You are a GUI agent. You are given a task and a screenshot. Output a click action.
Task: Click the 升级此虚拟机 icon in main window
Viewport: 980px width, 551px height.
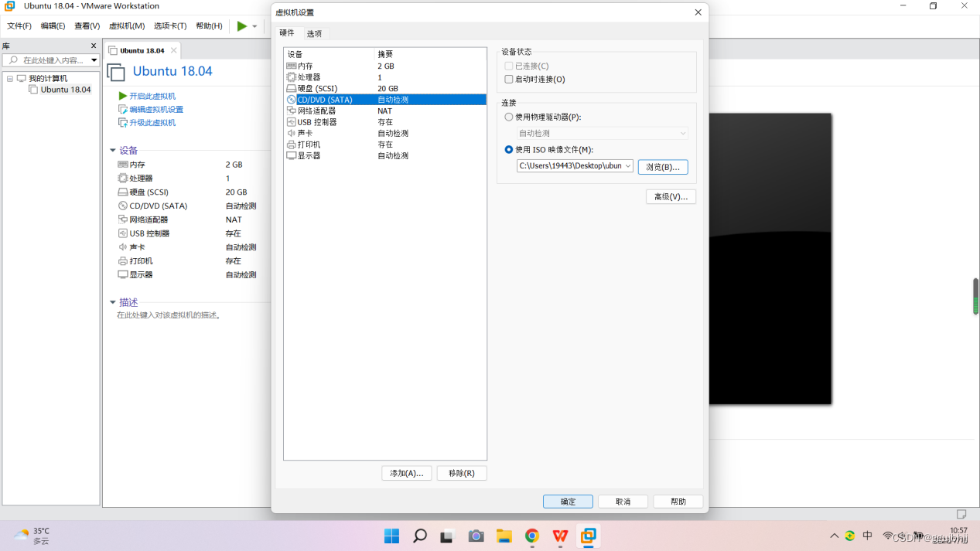(122, 122)
